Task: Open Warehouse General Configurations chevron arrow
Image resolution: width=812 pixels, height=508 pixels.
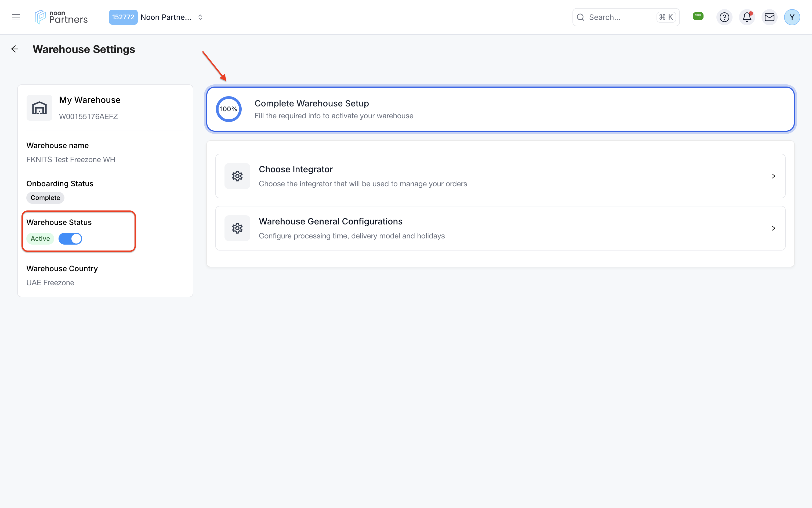Action: coord(773,228)
